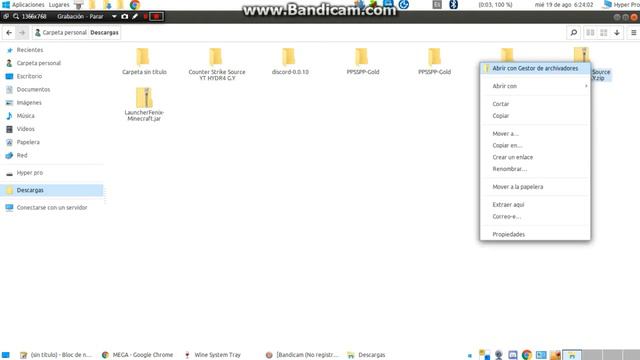Click the date and time clock

[x=564, y=4]
